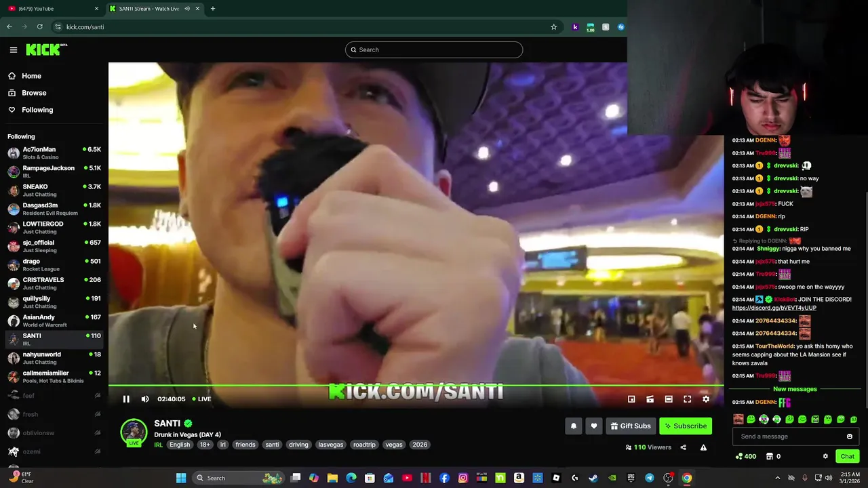Open File Explorer from the taskbar
868x488 pixels.
pos(332,478)
